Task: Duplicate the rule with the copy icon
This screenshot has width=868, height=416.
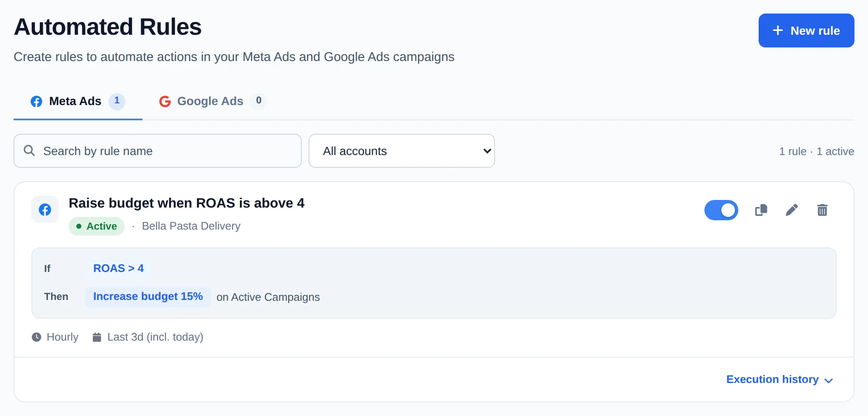Action: pyautogui.click(x=761, y=210)
